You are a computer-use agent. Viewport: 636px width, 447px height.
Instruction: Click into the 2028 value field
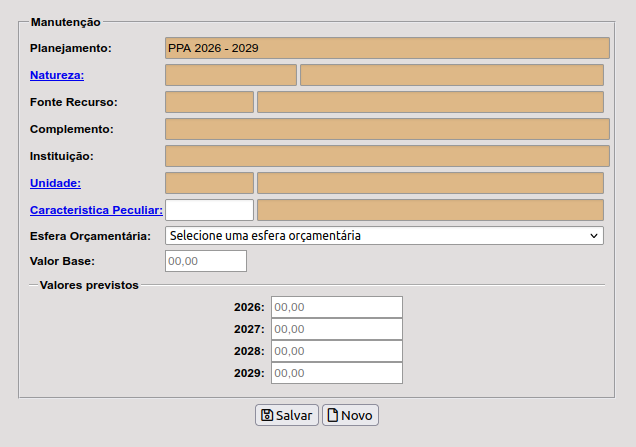click(x=336, y=351)
